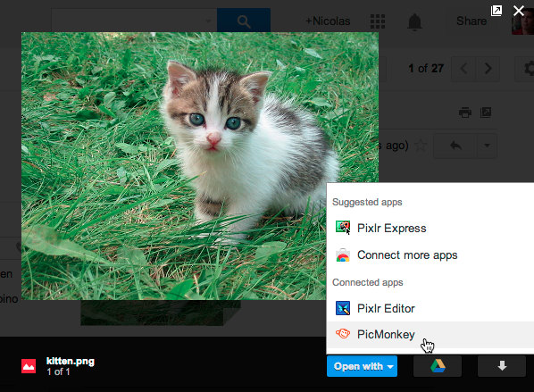
Task: Open the Google apps grid
Action: coord(378,21)
